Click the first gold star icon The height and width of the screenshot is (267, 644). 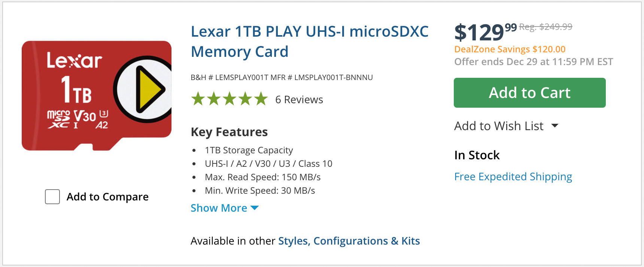coord(199,99)
